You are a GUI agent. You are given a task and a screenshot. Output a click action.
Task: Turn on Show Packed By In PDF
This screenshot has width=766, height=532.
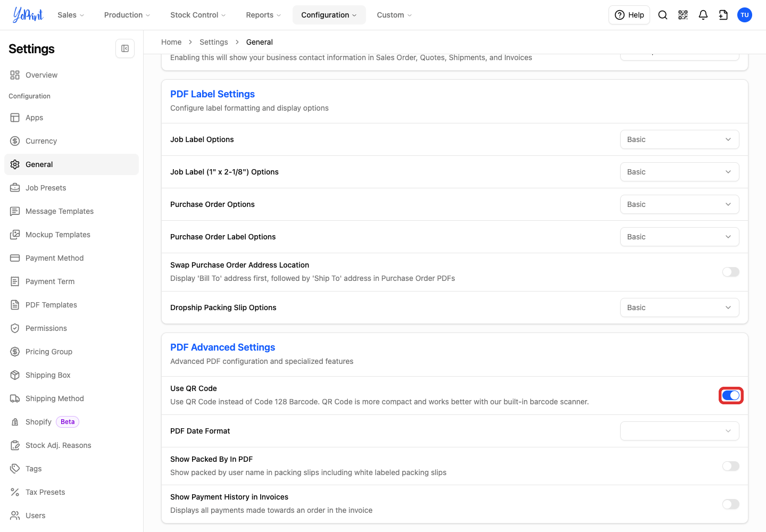point(731,466)
